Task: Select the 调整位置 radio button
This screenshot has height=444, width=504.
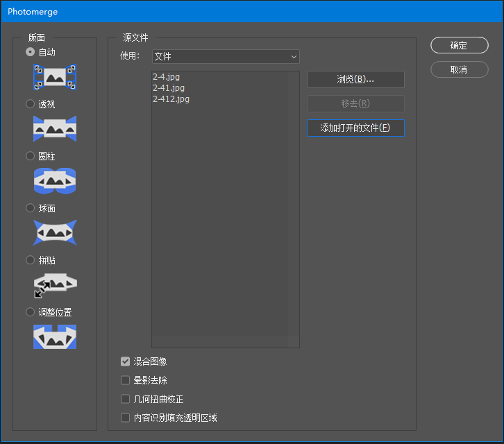Action: (31, 312)
